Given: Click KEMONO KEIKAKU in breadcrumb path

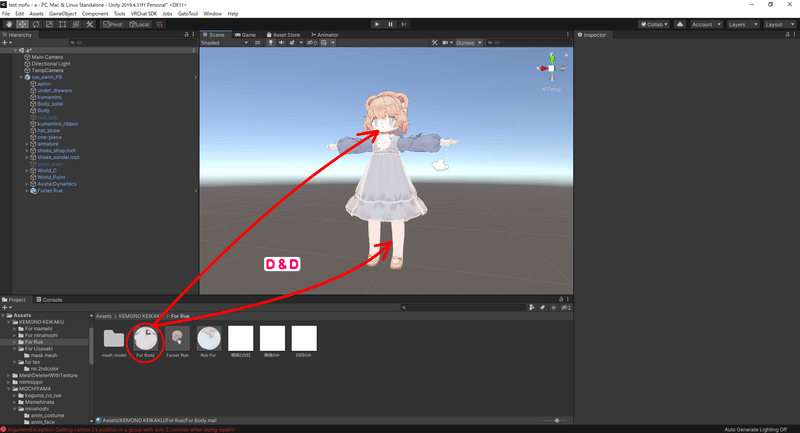Looking at the screenshot, I should (140, 316).
